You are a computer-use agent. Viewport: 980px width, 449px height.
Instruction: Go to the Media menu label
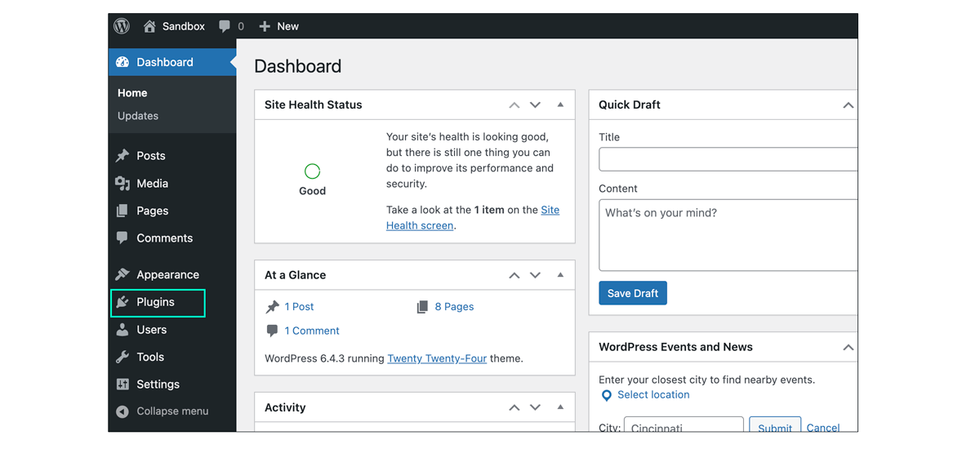(153, 184)
